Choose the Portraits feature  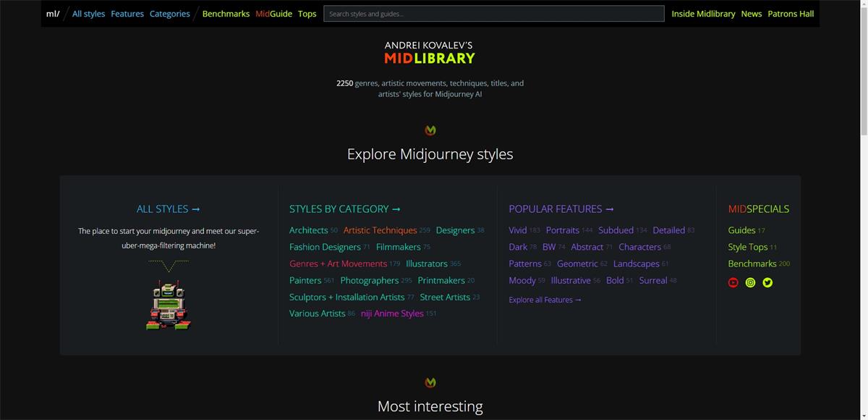[x=562, y=230]
